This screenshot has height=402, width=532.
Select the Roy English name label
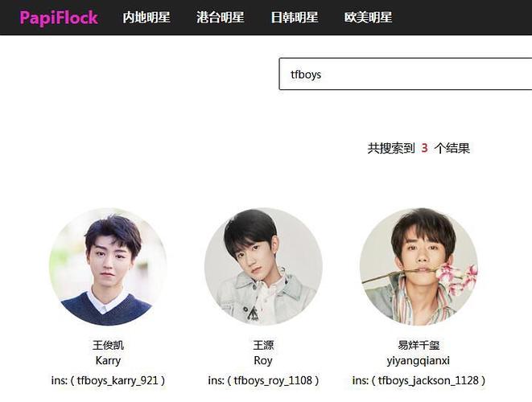(263, 361)
